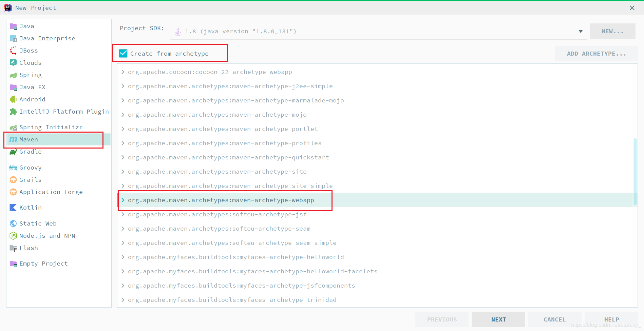
Task: Click ADD ARCHETYPE... button
Action: click(x=596, y=54)
